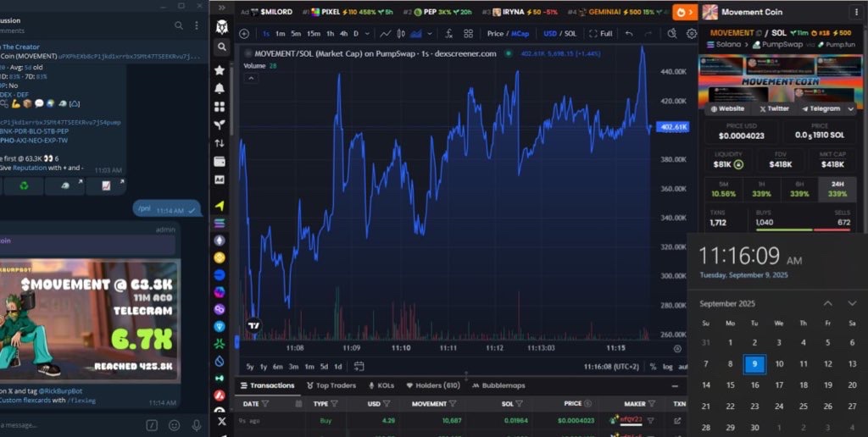Open the KOLs tab
This screenshot has height=437, width=868.
pyautogui.click(x=381, y=385)
